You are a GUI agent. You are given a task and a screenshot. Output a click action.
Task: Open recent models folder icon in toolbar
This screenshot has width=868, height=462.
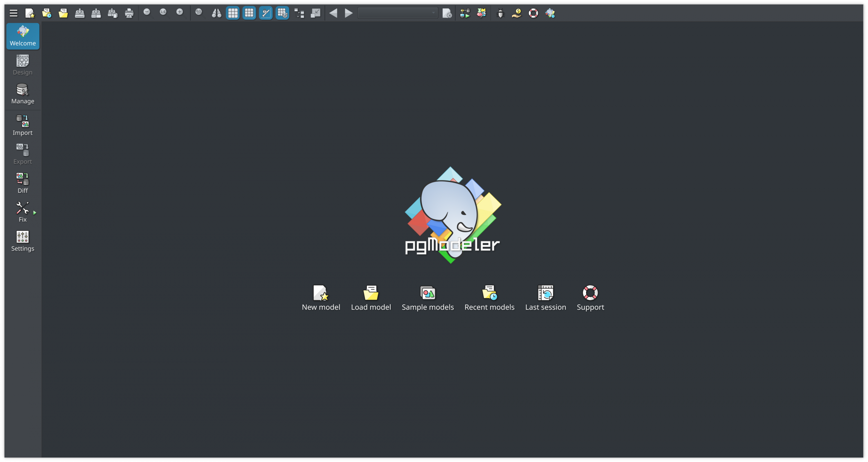tap(46, 13)
